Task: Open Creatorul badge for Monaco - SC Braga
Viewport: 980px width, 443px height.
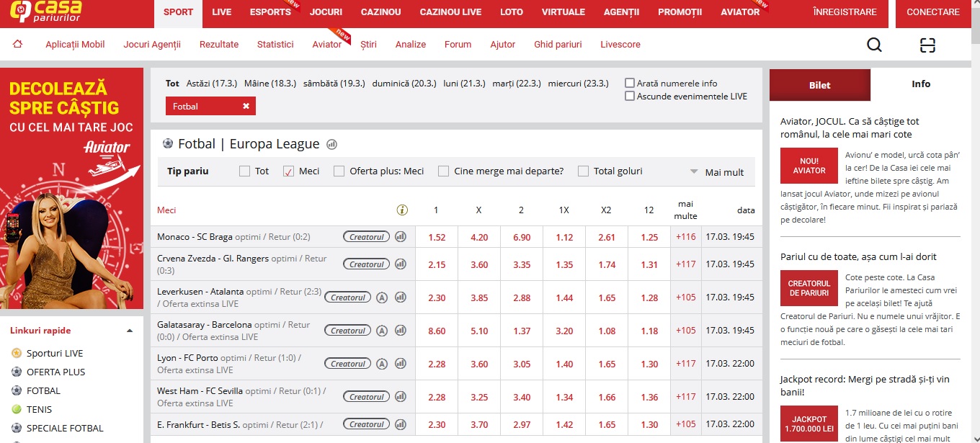Action: pos(366,236)
